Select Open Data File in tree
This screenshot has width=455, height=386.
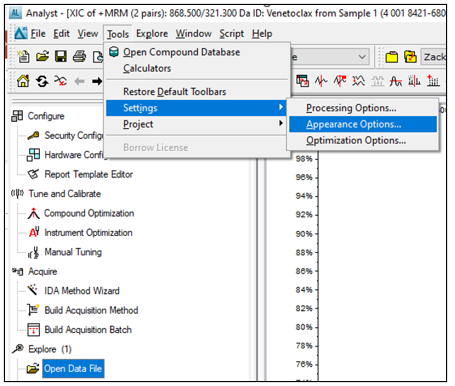(x=73, y=369)
